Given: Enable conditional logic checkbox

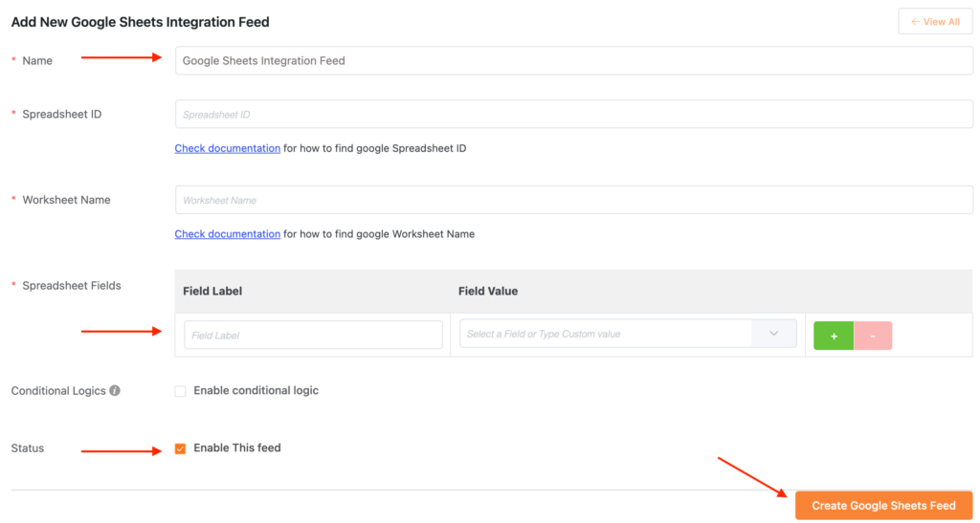Looking at the screenshot, I should pos(180,391).
